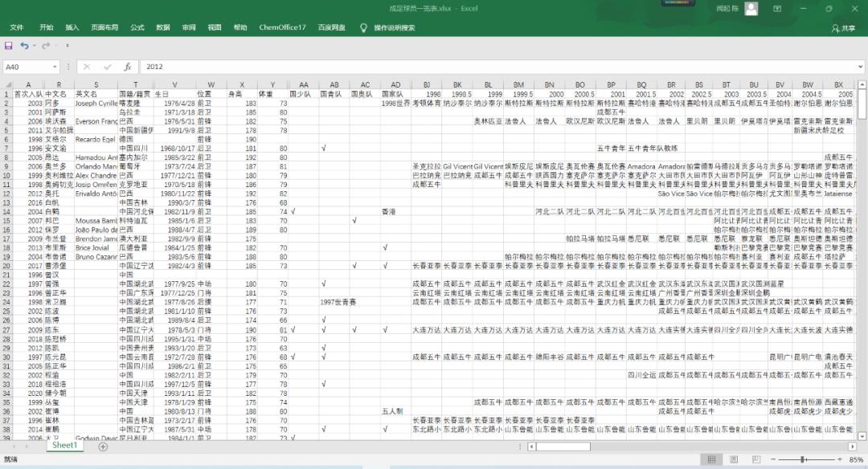
Task: Open the ChemOffice17 tab
Action: 282,27
